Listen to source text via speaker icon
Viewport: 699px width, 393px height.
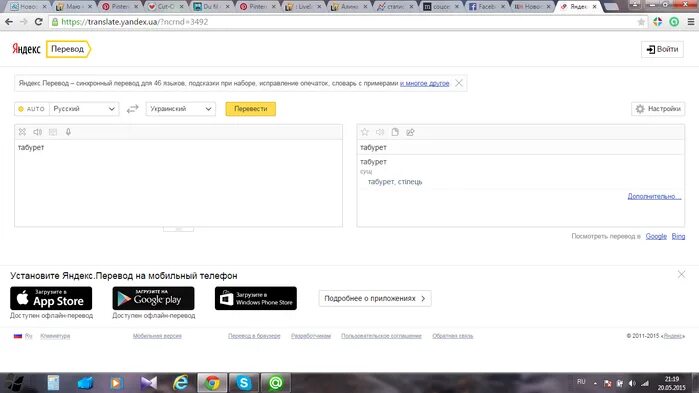(x=37, y=132)
